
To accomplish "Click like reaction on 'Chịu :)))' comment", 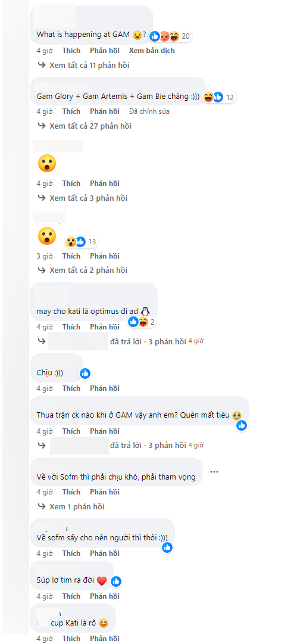I will (x=85, y=374).
